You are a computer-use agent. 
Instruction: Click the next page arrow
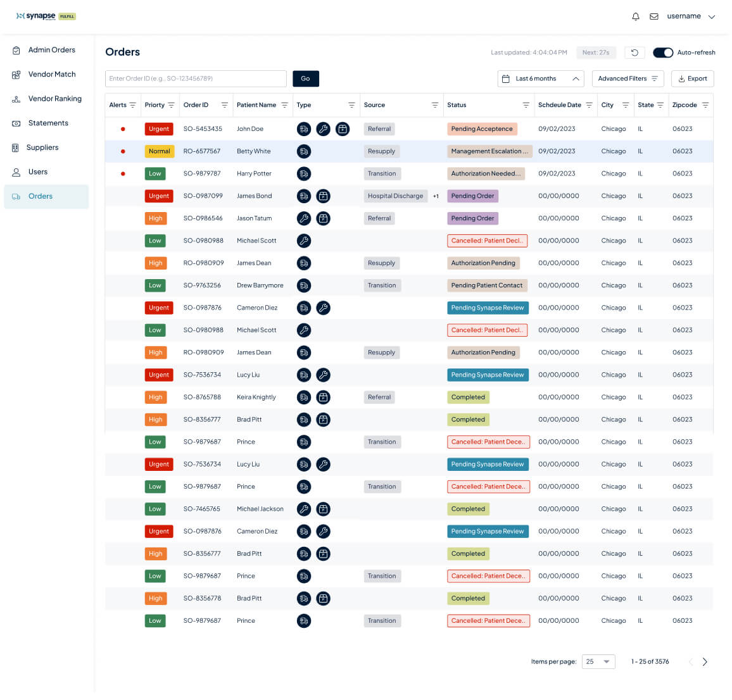[705, 662]
